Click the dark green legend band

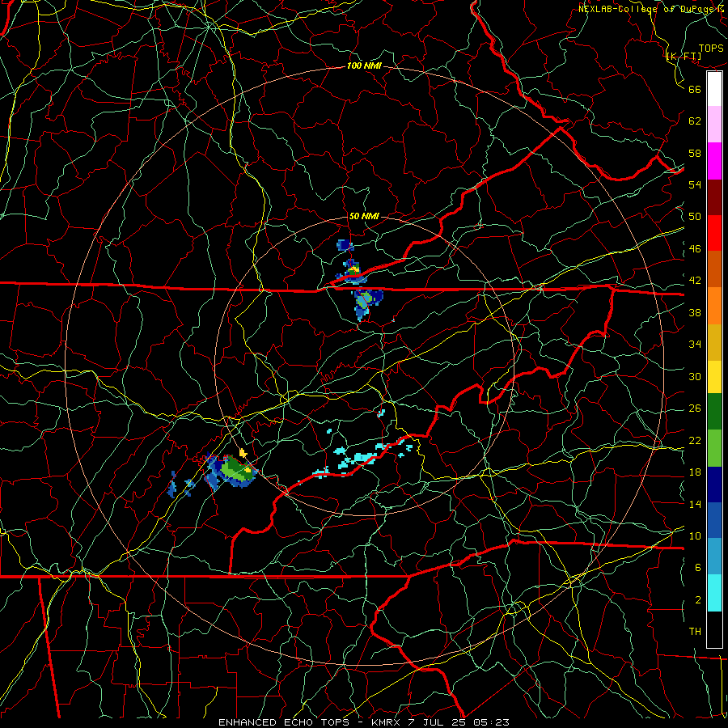point(714,412)
